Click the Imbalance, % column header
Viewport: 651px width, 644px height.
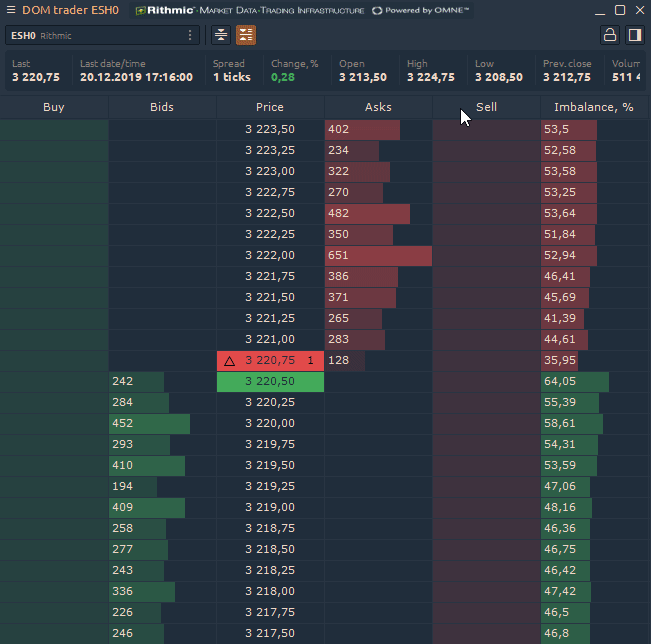pyautogui.click(x=594, y=107)
